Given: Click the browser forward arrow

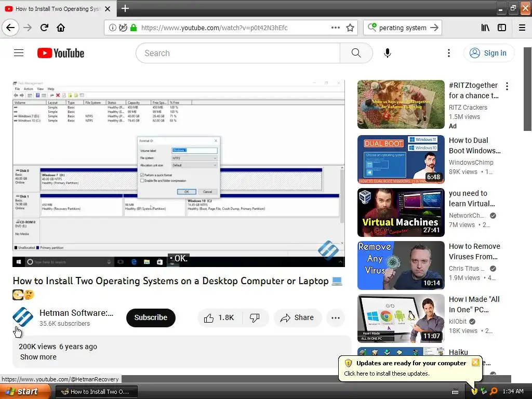Looking at the screenshot, I should [x=28, y=28].
